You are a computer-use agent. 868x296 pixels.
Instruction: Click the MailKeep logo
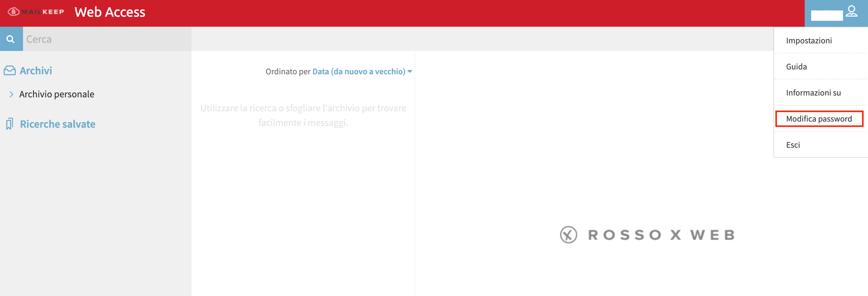[x=36, y=12]
